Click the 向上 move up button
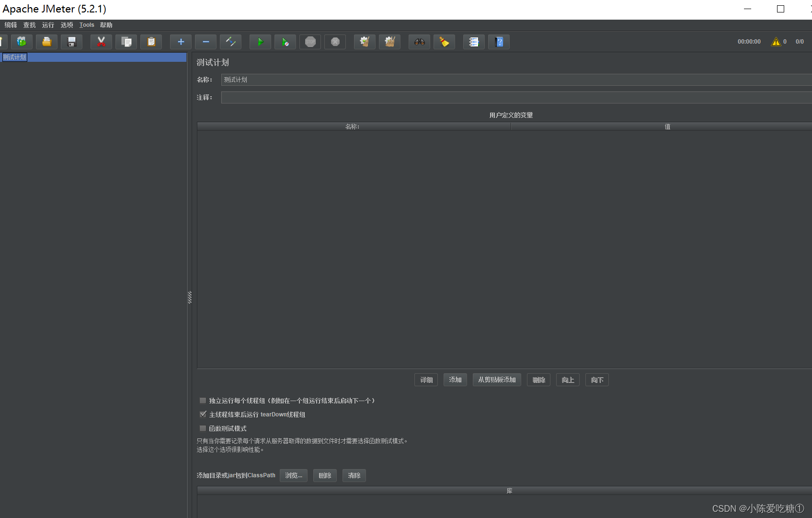The width and height of the screenshot is (812, 518). [568, 380]
